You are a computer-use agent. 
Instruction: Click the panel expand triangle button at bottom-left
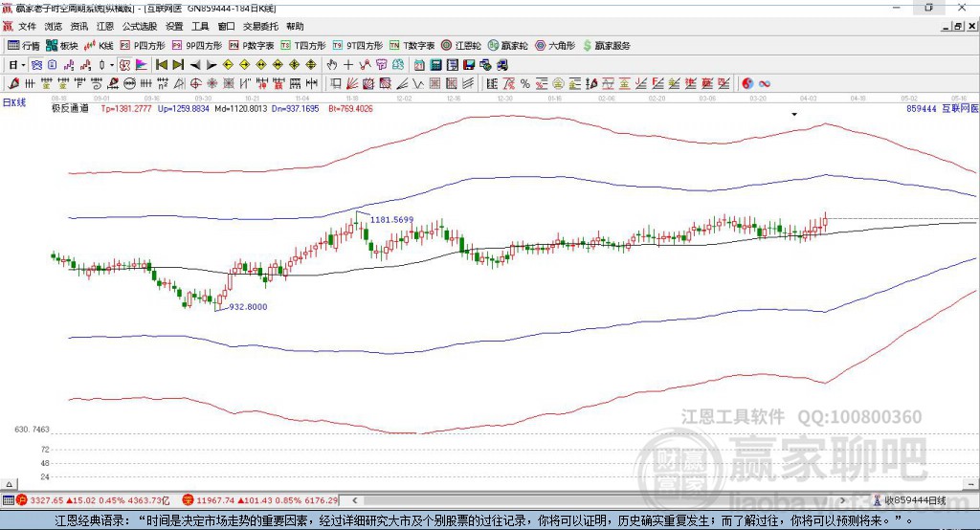coord(9,484)
